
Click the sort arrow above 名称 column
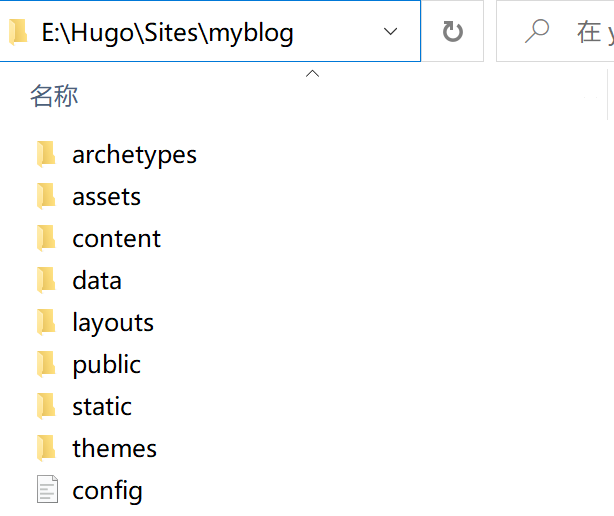coord(312,73)
